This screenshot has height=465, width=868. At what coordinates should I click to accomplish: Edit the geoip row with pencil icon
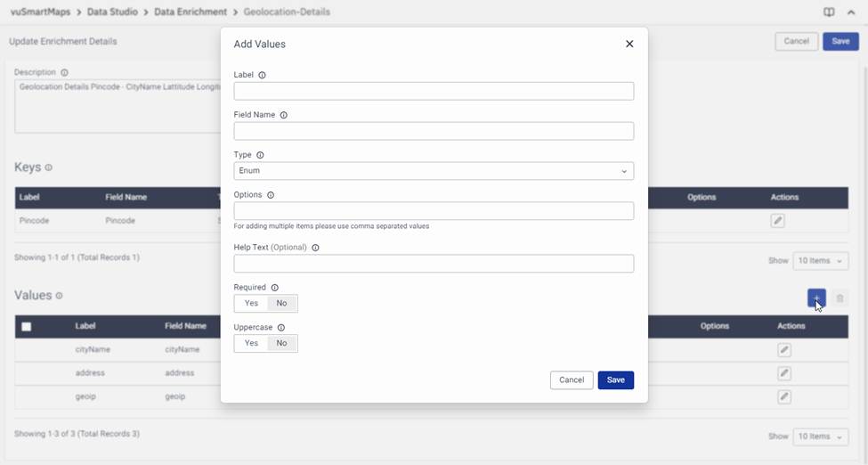(x=784, y=396)
